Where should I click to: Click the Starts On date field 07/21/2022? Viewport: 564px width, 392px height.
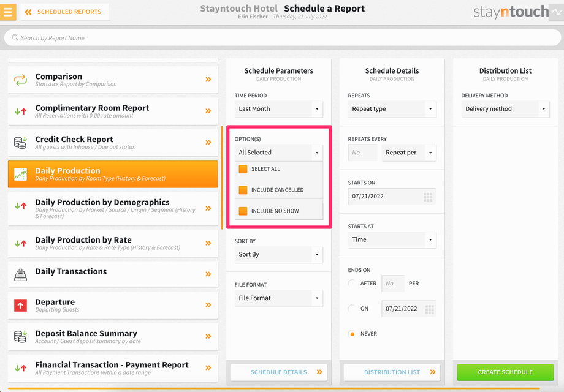[x=392, y=197]
